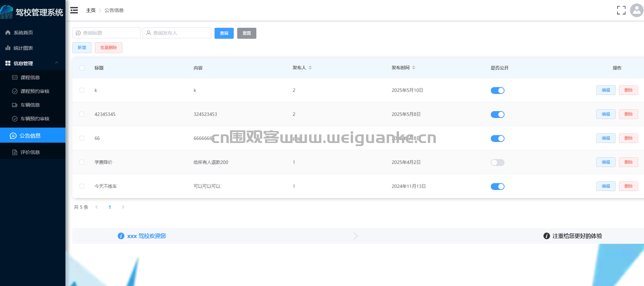The image size is (644, 286).
Task: Delete the row titled 42345345
Action: pyautogui.click(x=629, y=114)
